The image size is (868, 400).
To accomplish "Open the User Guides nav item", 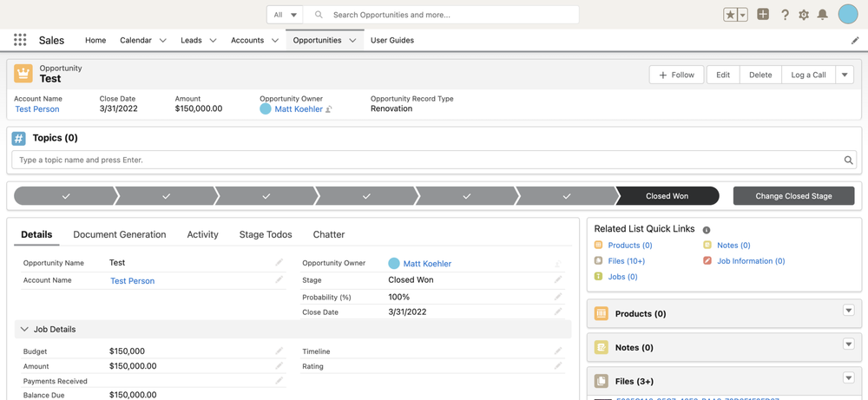I will click(x=392, y=41).
